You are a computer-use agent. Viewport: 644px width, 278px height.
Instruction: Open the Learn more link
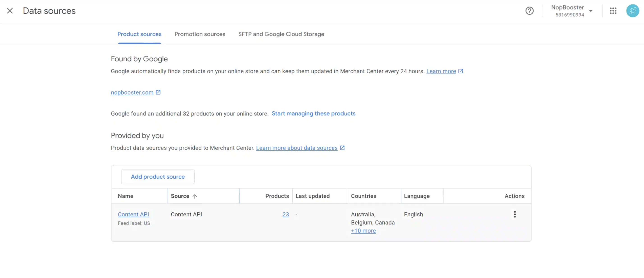click(x=441, y=71)
